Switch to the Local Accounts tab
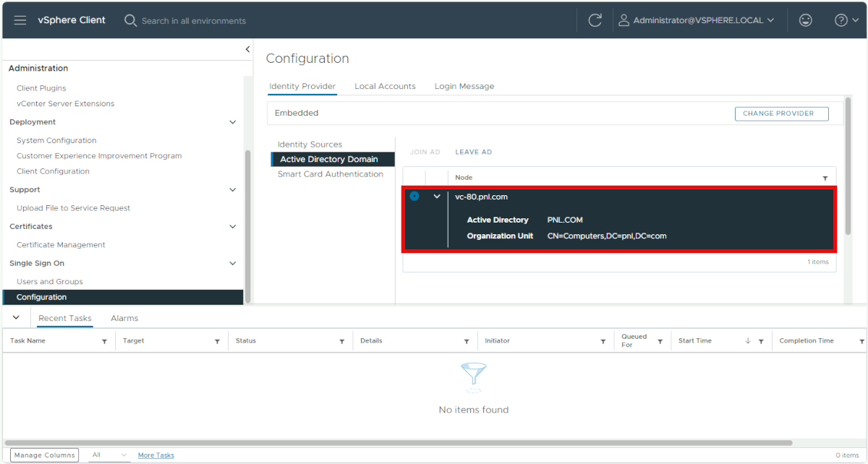Screen dimensions: 868x464 tap(385, 86)
